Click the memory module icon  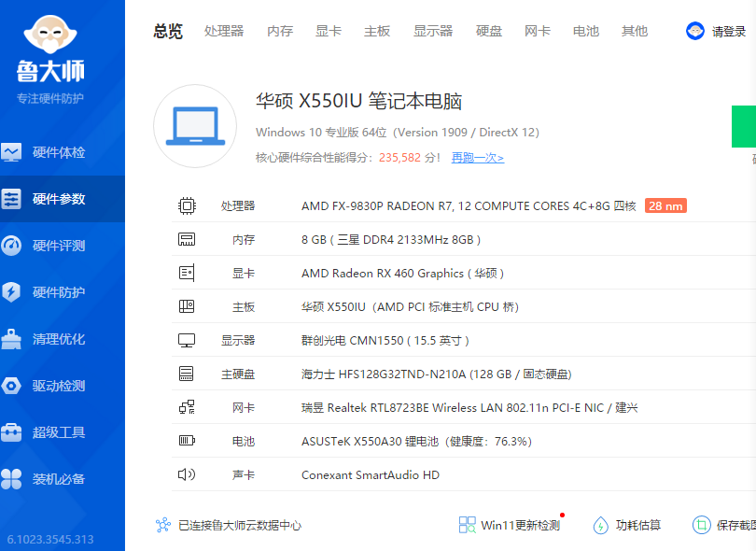187,239
